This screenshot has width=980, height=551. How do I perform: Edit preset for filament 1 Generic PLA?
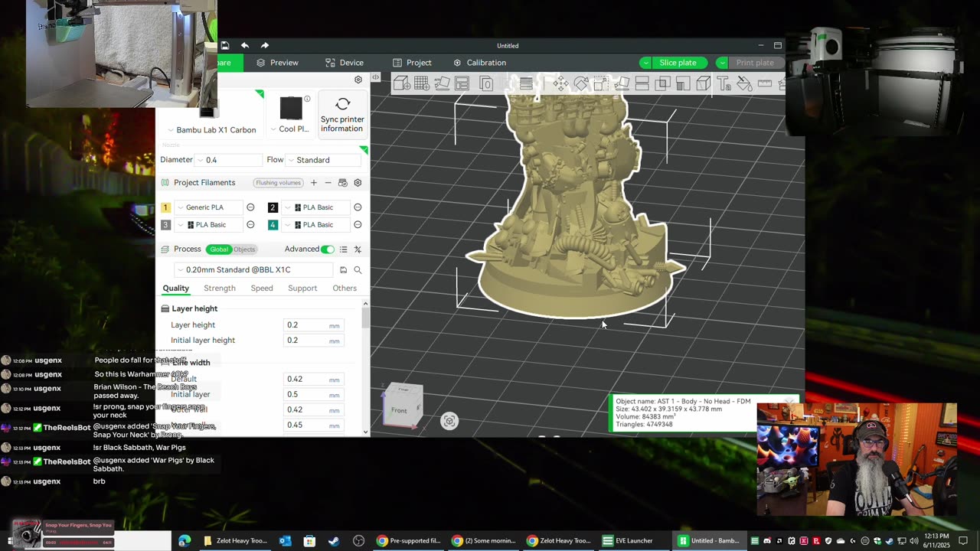[x=250, y=207]
